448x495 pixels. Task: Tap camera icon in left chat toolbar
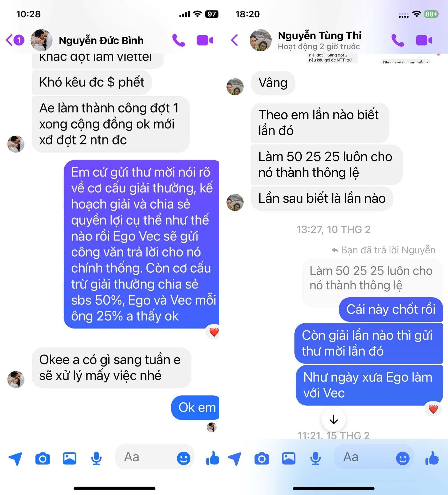tap(43, 458)
